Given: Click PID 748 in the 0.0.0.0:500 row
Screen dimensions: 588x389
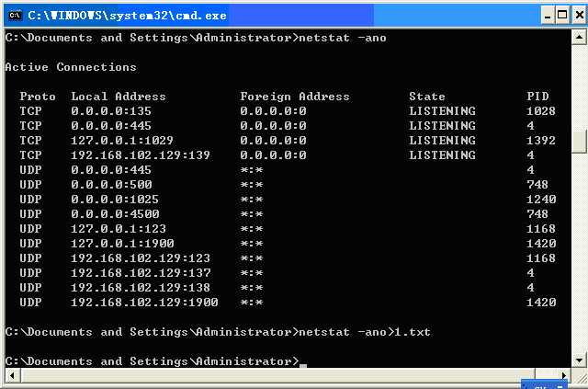Looking at the screenshot, I should coord(537,184).
